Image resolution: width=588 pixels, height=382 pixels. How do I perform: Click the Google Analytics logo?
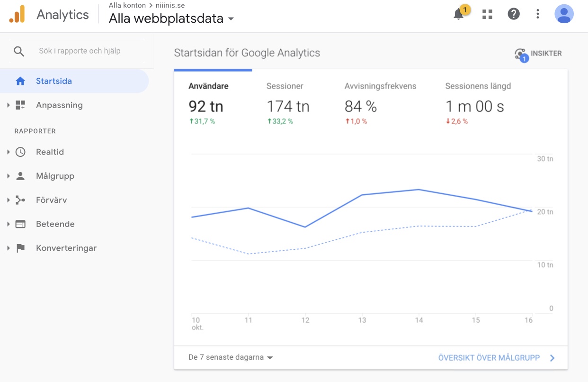point(17,14)
